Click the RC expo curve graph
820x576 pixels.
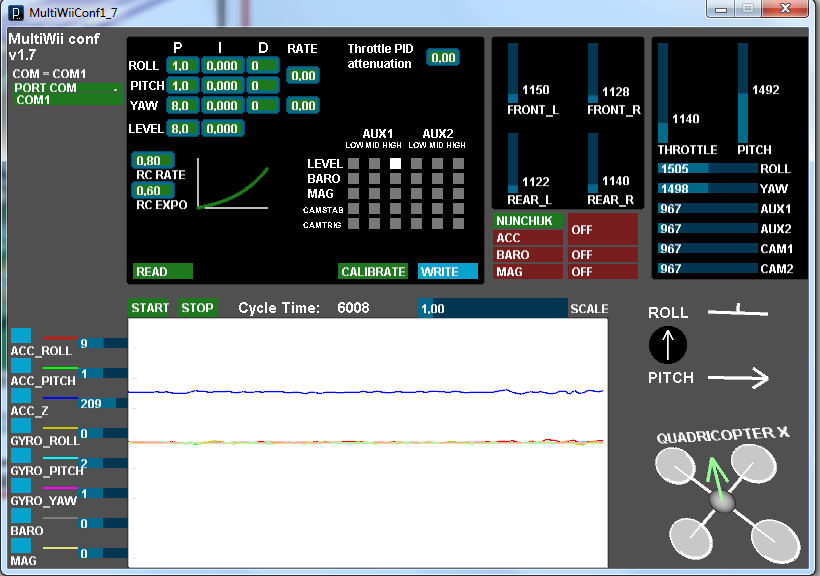coord(233,185)
